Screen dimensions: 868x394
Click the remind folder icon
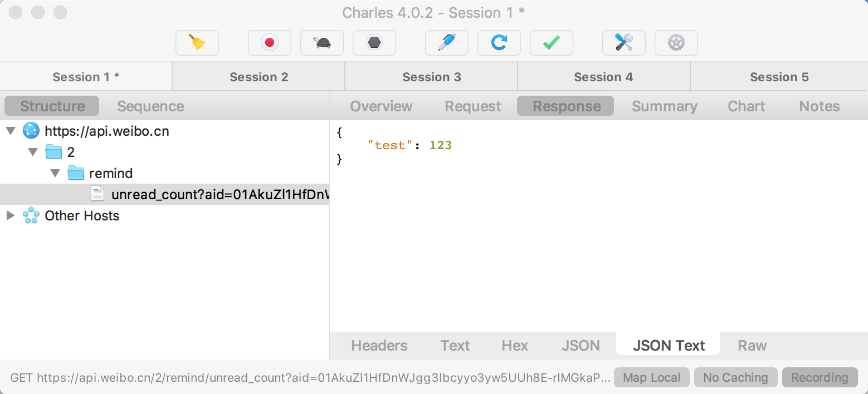pyautogui.click(x=76, y=173)
